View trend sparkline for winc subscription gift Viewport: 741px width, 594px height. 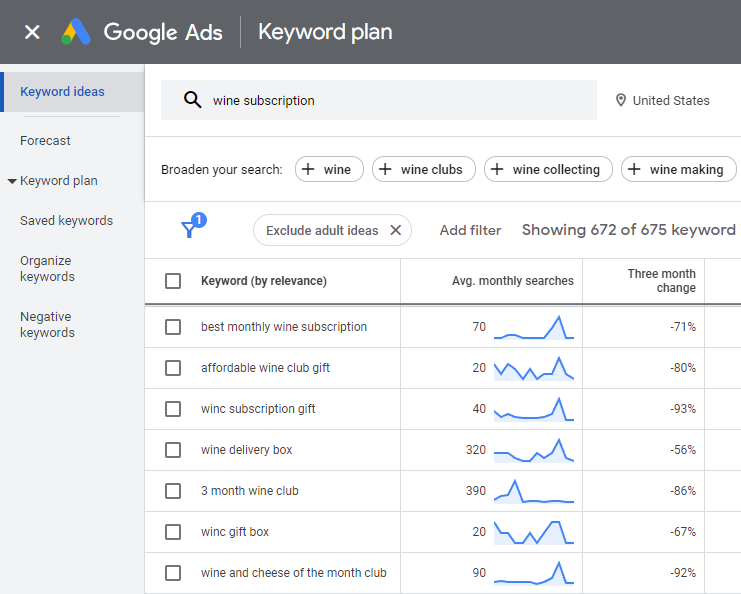pyautogui.click(x=534, y=409)
